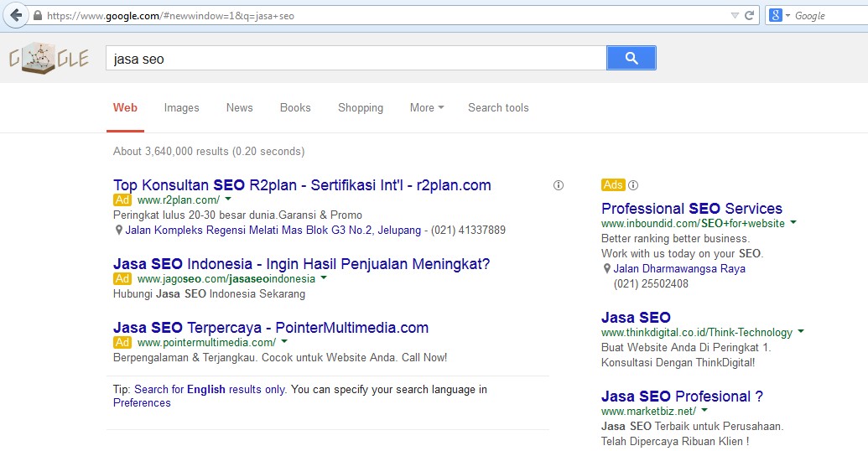868x451 pixels.
Task: Click the yellow Ad badge beside jagoseo.com
Action: tap(122, 279)
